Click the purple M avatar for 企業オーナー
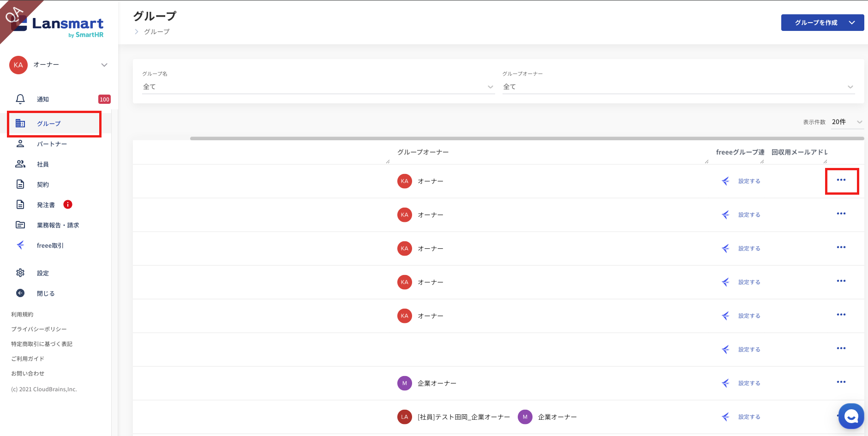 tap(405, 383)
